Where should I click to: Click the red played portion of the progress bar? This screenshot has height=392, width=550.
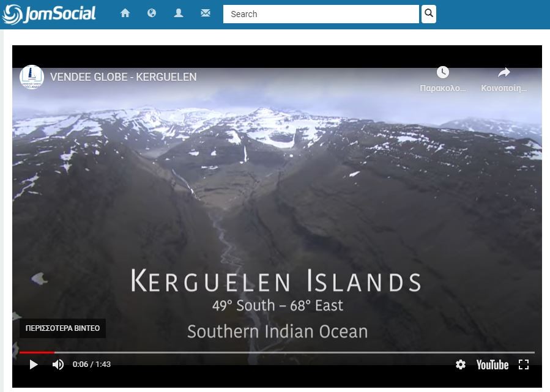coord(37,352)
